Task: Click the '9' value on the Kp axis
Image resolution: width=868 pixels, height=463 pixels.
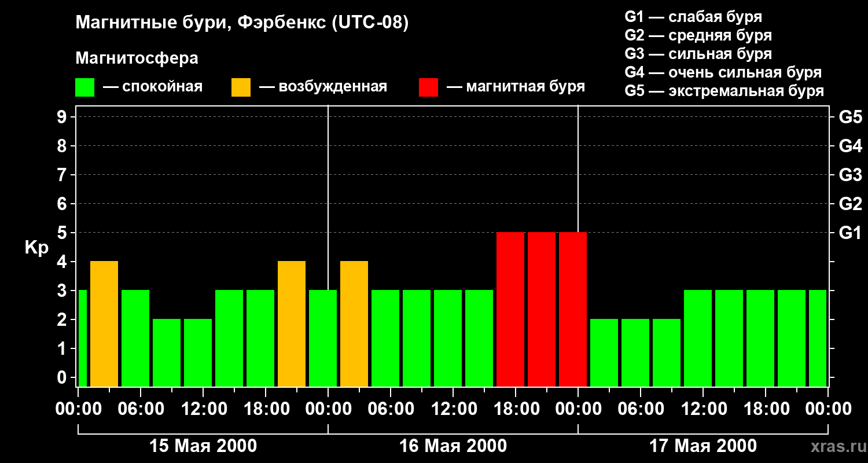Action: tap(63, 117)
